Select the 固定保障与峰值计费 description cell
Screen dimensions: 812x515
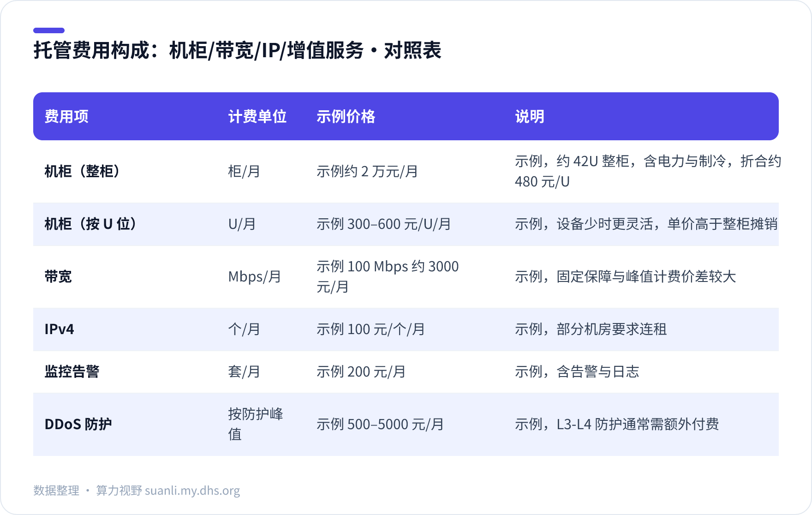pos(626,276)
